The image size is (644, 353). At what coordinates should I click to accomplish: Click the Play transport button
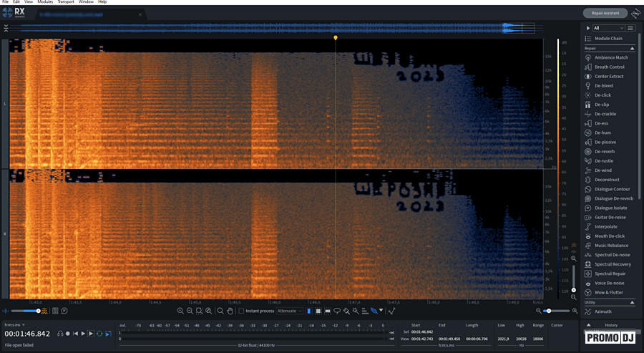[83, 334]
